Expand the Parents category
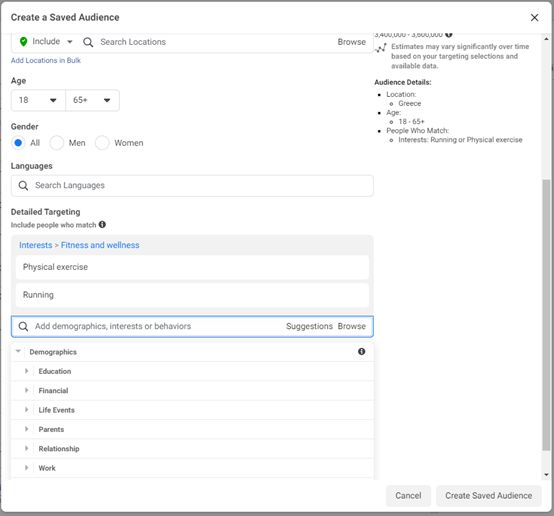This screenshot has width=554, height=516. tap(26, 429)
